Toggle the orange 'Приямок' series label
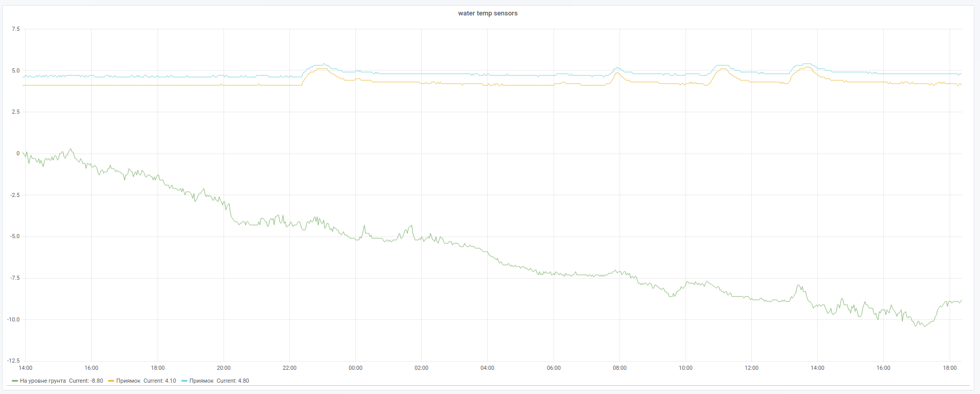Image resolution: width=980 pixels, height=394 pixels. (128, 381)
